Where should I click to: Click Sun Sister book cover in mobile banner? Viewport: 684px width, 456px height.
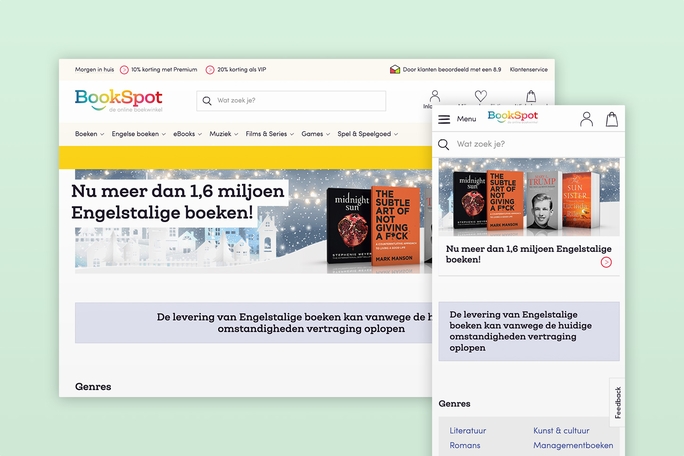point(580,200)
